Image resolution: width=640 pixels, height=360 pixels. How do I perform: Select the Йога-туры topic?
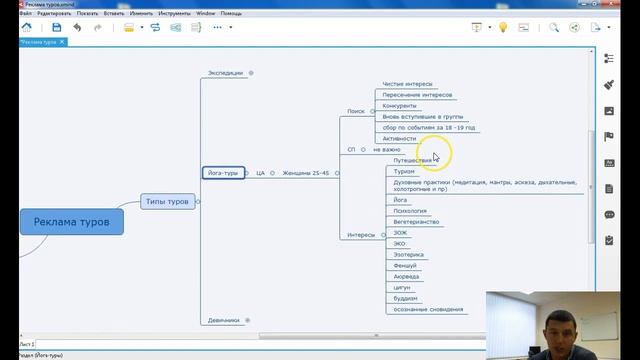(x=223, y=173)
